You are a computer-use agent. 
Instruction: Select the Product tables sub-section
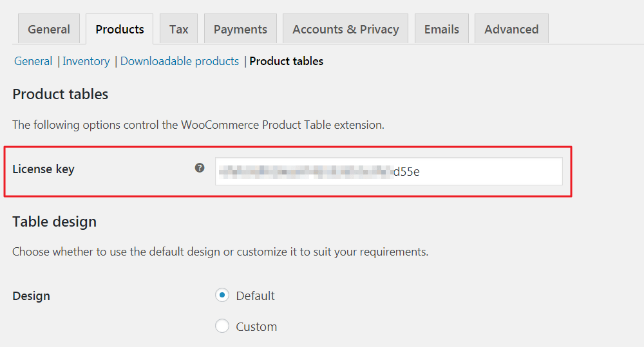point(287,61)
